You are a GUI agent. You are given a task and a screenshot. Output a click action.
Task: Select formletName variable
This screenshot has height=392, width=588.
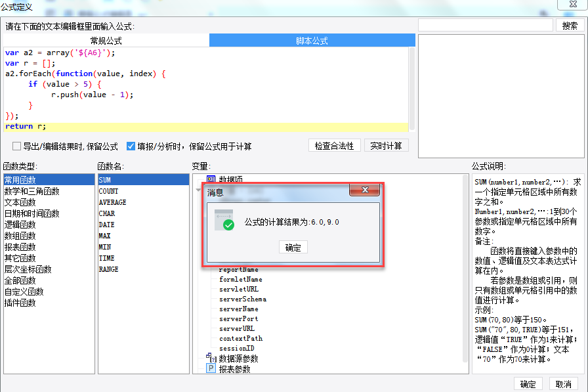[241, 280]
